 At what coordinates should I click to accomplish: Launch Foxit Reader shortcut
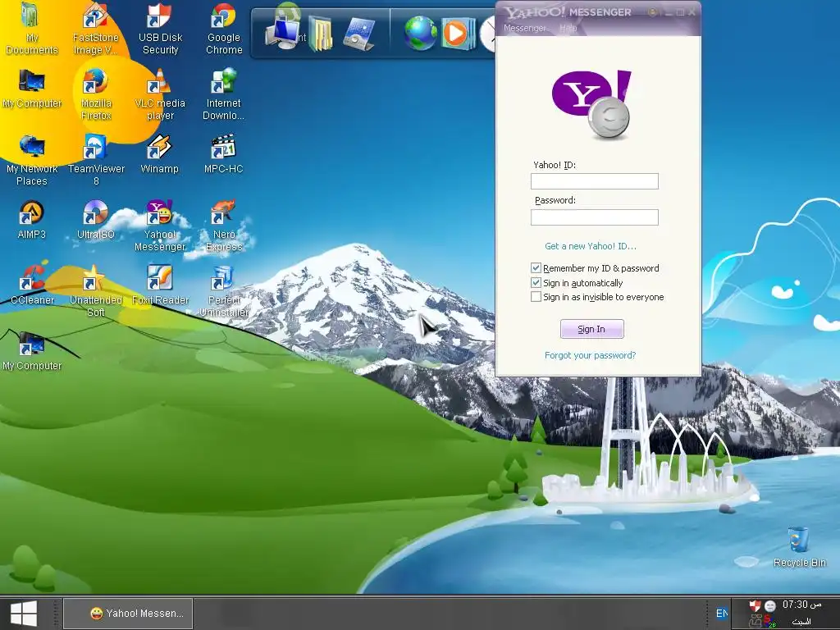coord(160,285)
